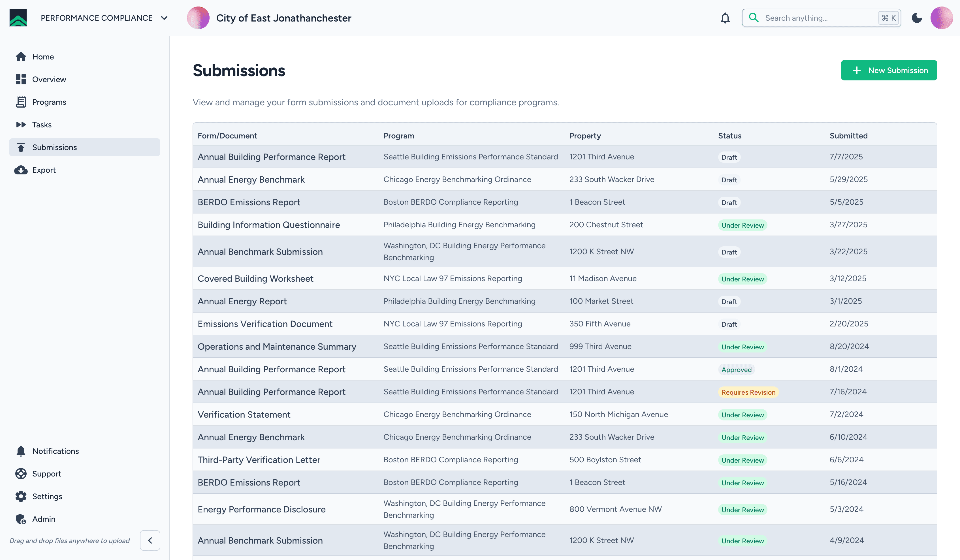The image size is (960, 560).
Task: Open the Overview dashboard icon
Action: click(x=21, y=79)
